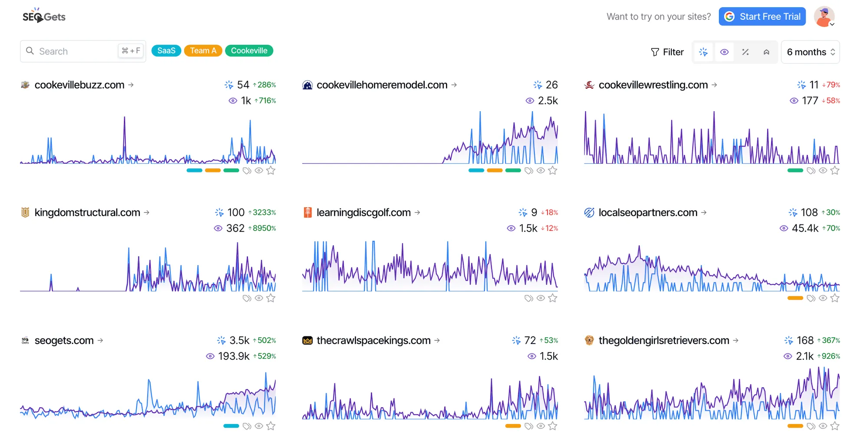Toggle the impressions eye icon in the toolbar
Screen dimensions: 868x444
724,52
